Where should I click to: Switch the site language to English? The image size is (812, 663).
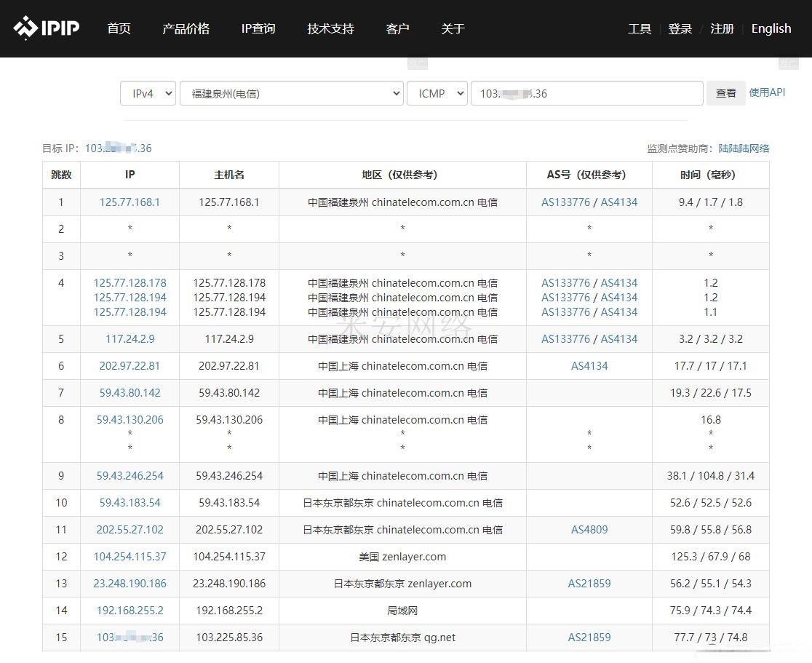[771, 28]
